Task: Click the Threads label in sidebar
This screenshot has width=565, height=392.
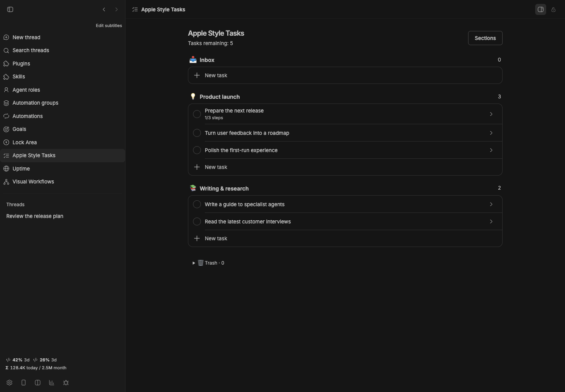Action: pos(15,205)
